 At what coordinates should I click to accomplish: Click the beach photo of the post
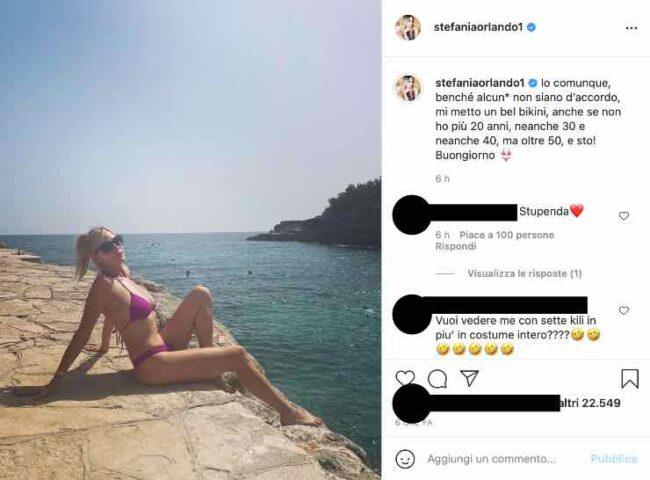(190, 240)
